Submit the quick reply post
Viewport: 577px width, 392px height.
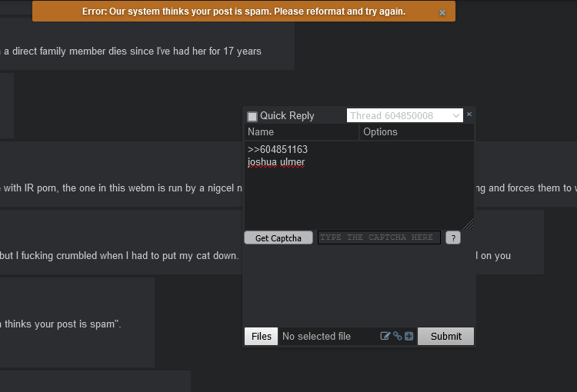445,336
